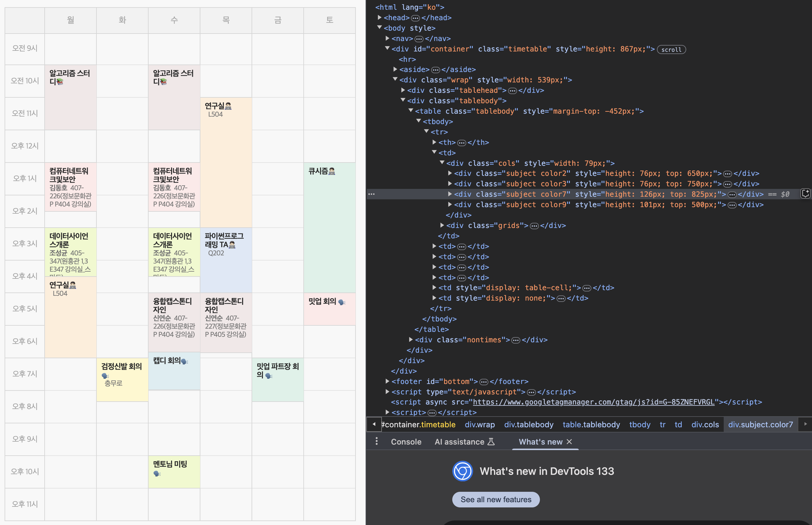Select the div.wrap breadcrumb

click(x=480, y=424)
